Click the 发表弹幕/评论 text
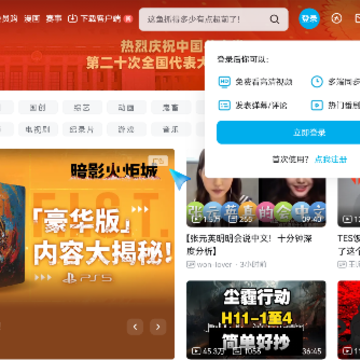 261,106
